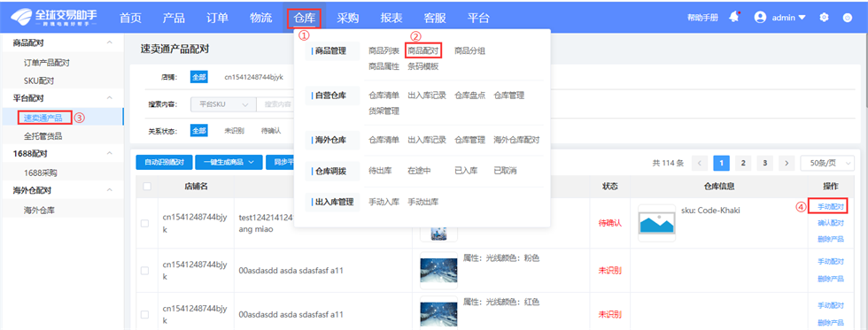Open 订单产品配对 in the sidebar
Image resolution: width=868 pixels, height=330 pixels.
pos(46,63)
